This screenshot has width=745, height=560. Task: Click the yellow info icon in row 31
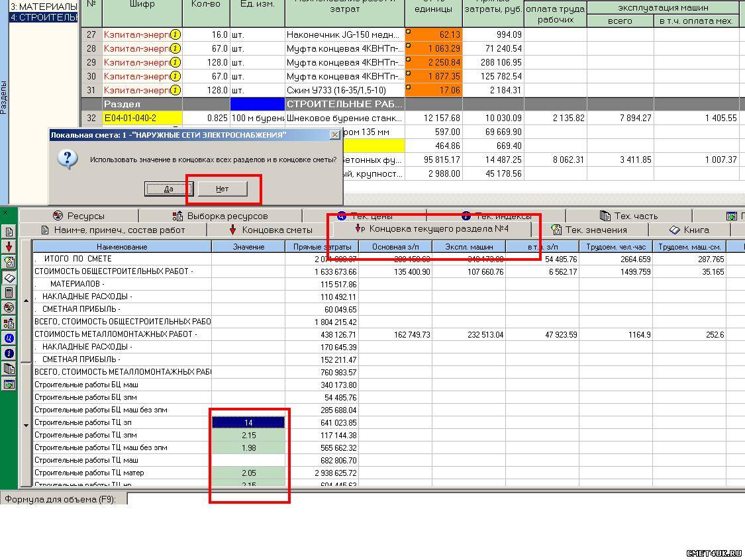(x=175, y=90)
